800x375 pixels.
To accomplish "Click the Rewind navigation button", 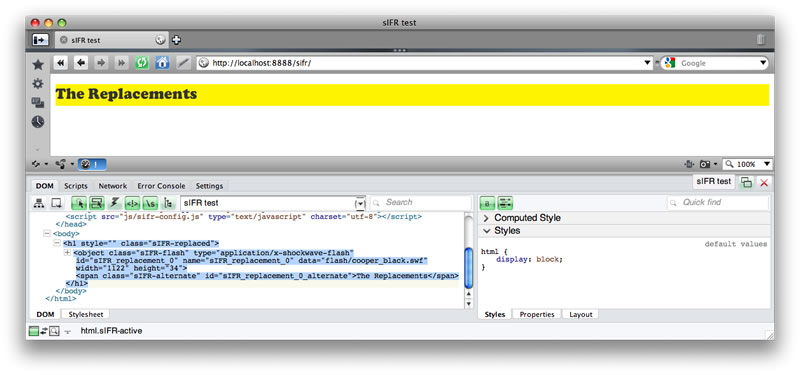I will tap(60, 63).
